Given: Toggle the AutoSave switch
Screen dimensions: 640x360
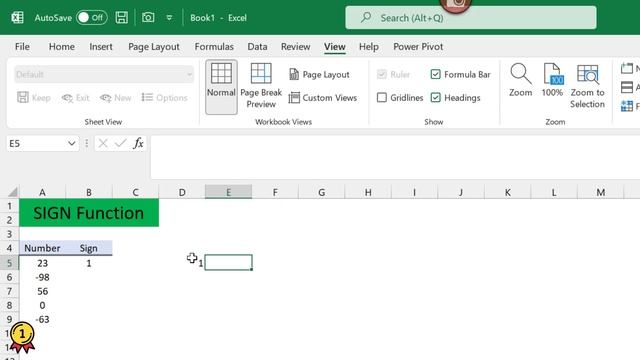Looking at the screenshot, I should click(x=92, y=18).
